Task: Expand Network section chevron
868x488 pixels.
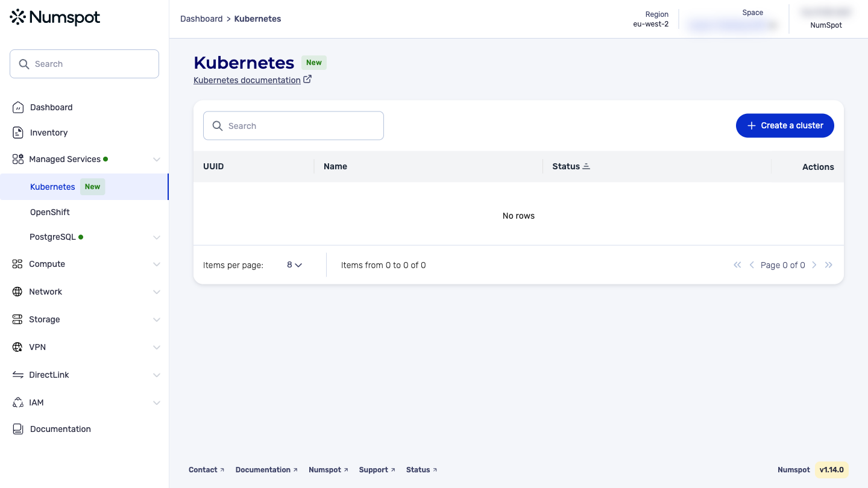Action: tap(157, 292)
